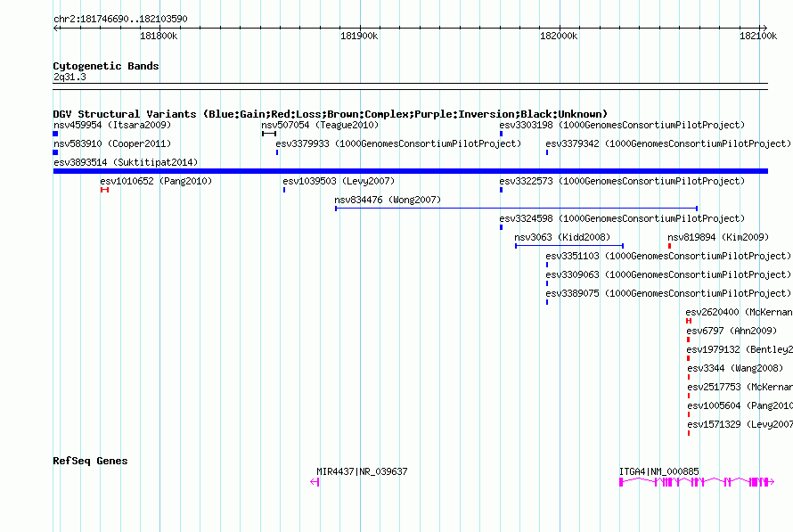
Task: Click the 182100k ruler label
Action: tap(758, 36)
